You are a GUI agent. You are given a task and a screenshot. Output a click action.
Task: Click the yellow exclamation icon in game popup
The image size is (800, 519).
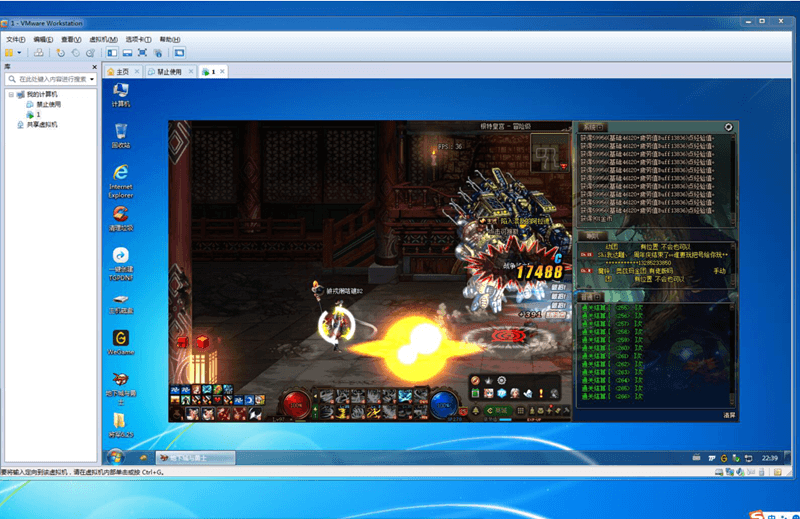(x=541, y=393)
